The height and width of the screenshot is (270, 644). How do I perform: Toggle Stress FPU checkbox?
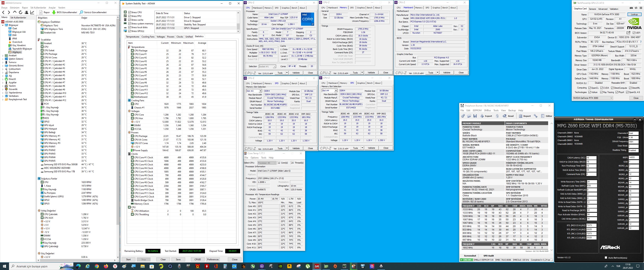130,16
